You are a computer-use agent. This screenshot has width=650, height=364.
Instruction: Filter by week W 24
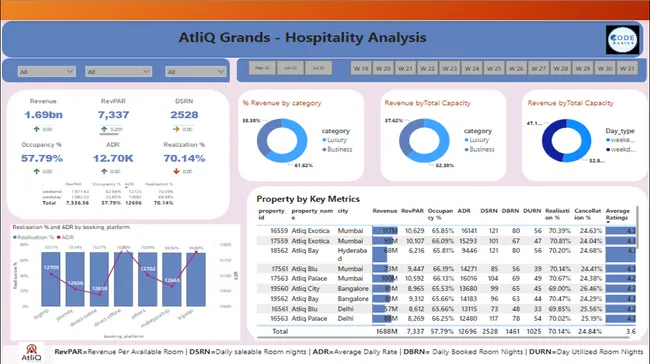pyautogui.click(x=472, y=68)
